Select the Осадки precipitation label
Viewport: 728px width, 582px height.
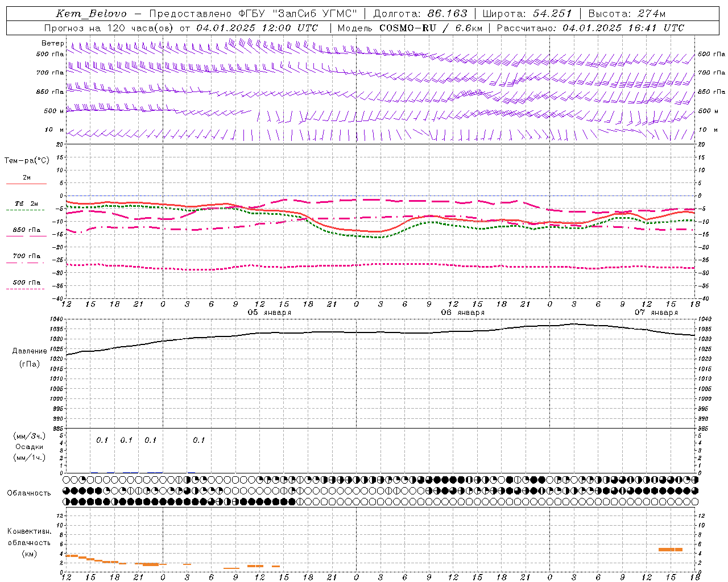click(30, 447)
